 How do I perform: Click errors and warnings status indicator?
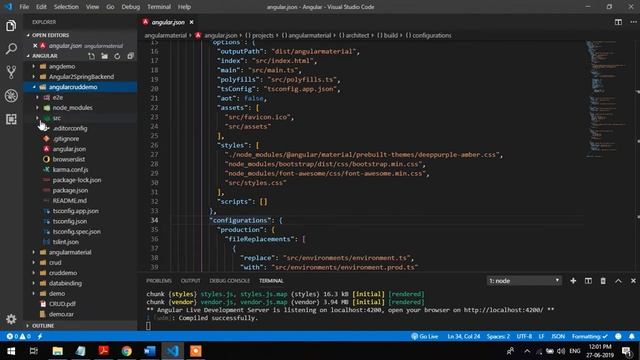[18, 336]
